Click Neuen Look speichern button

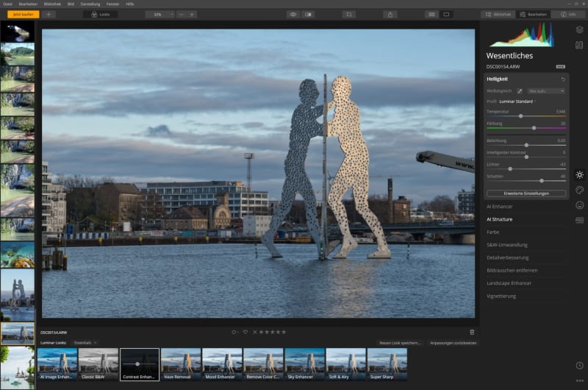pos(400,343)
